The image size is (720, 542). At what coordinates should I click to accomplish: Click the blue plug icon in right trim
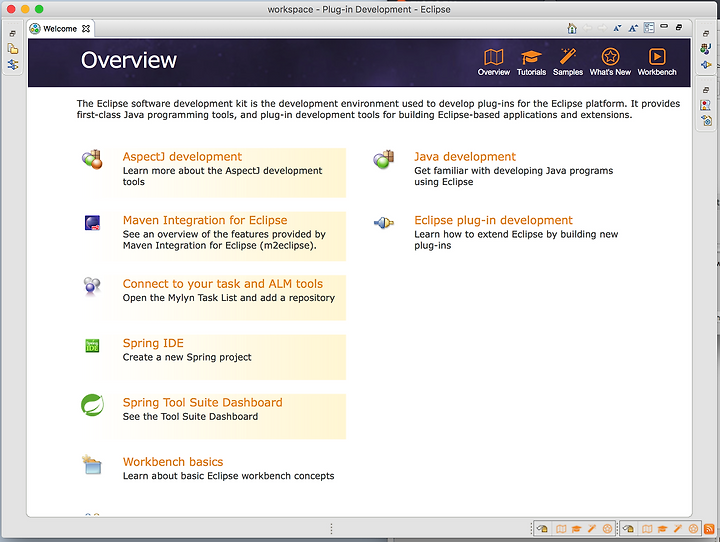[706, 64]
